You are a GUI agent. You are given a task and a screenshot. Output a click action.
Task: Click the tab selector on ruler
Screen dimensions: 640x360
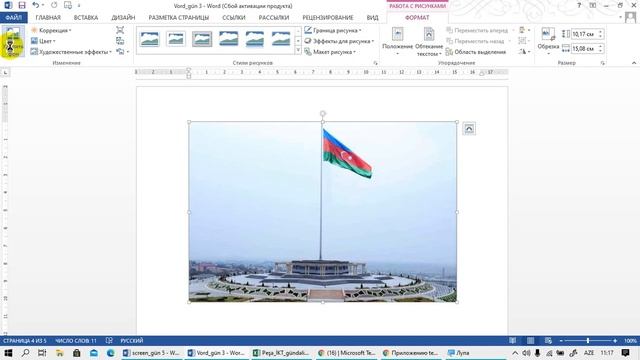(x=5, y=73)
